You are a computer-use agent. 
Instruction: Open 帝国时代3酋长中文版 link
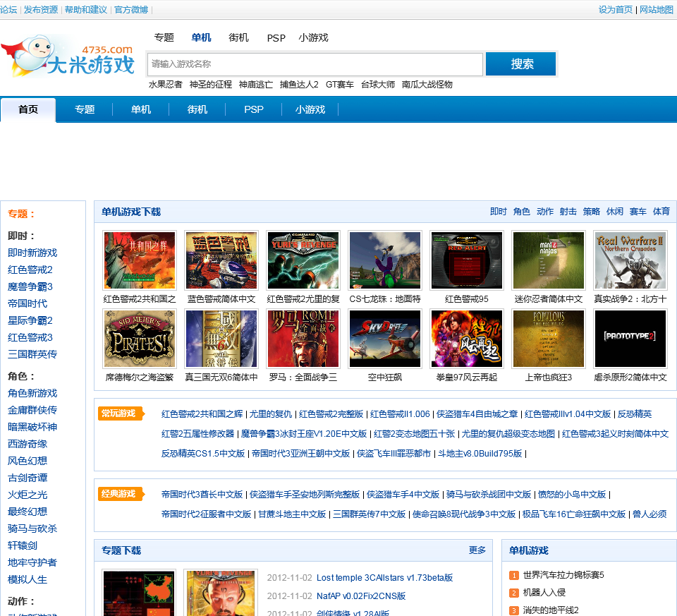(202, 494)
